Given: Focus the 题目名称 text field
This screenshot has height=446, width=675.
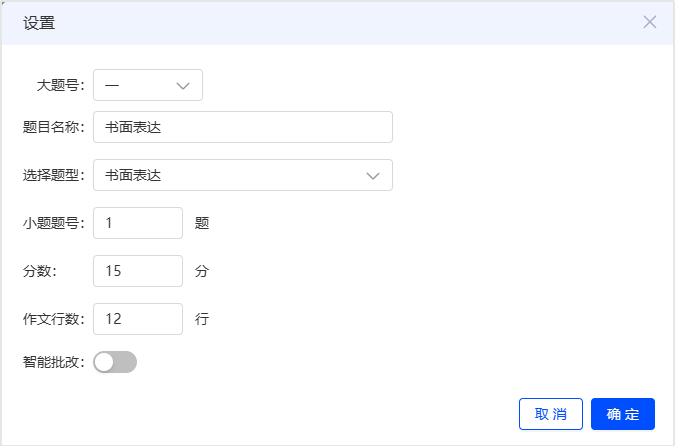Looking at the screenshot, I should tap(243, 127).
